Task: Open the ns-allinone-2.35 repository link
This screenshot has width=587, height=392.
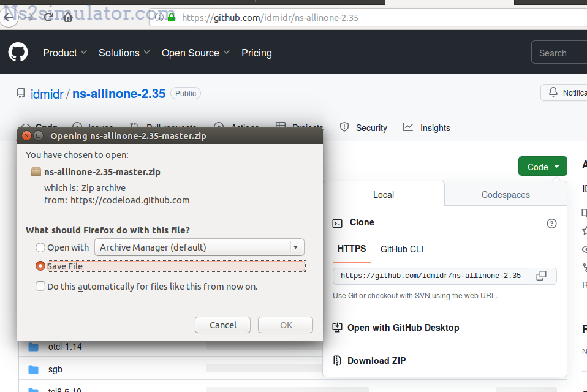Action: [x=119, y=94]
